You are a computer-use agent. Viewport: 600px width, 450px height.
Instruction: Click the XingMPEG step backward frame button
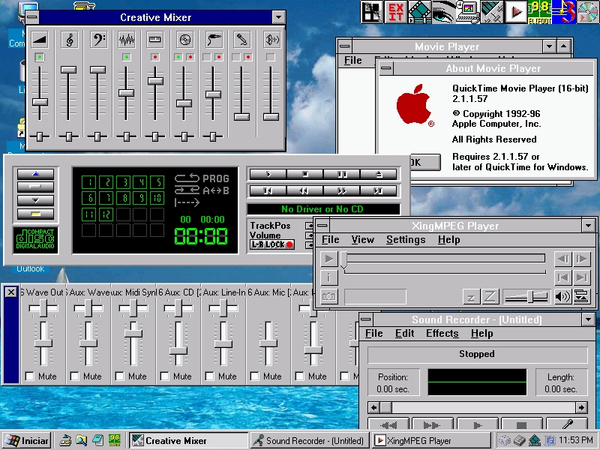[563, 259]
